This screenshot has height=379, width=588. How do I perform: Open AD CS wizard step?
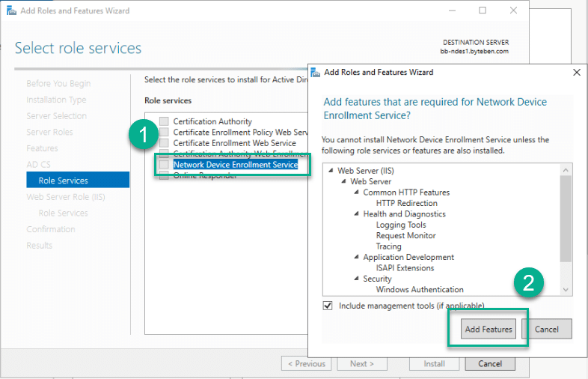38,164
